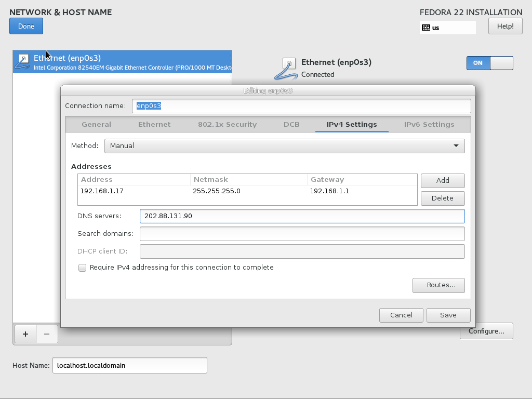Click the keyboard layout icon

tap(426, 28)
